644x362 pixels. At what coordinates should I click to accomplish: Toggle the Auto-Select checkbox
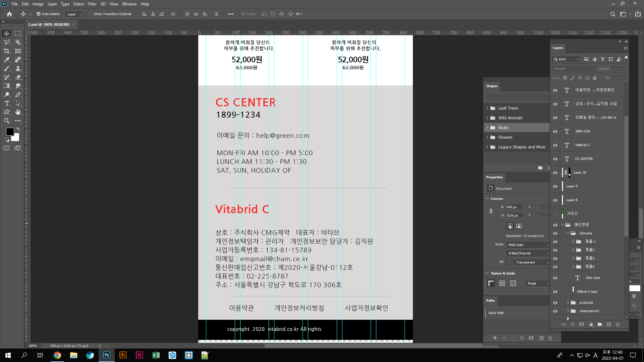[x=39, y=14]
